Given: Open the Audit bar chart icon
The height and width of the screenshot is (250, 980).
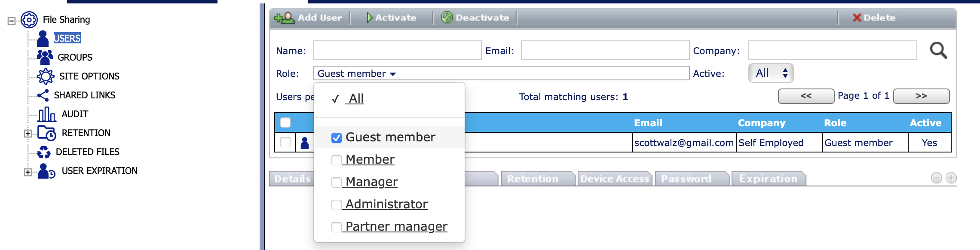Looking at the screenshot, I should pos(46,114).
